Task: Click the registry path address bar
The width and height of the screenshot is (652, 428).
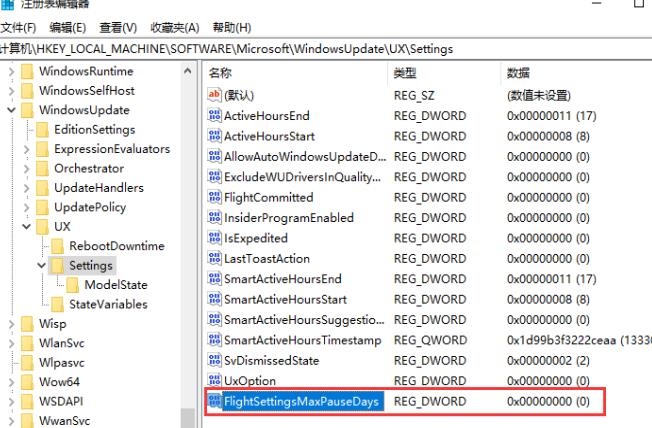Action: (326, 49)
